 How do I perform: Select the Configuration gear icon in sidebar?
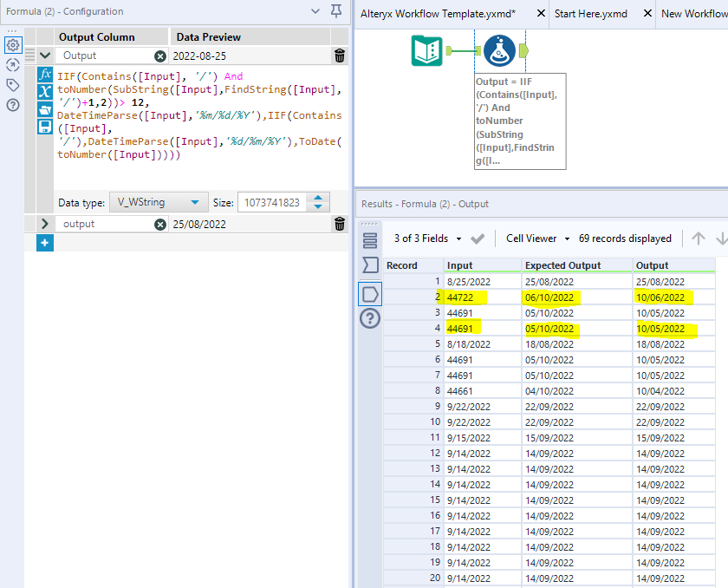point(12,44)
